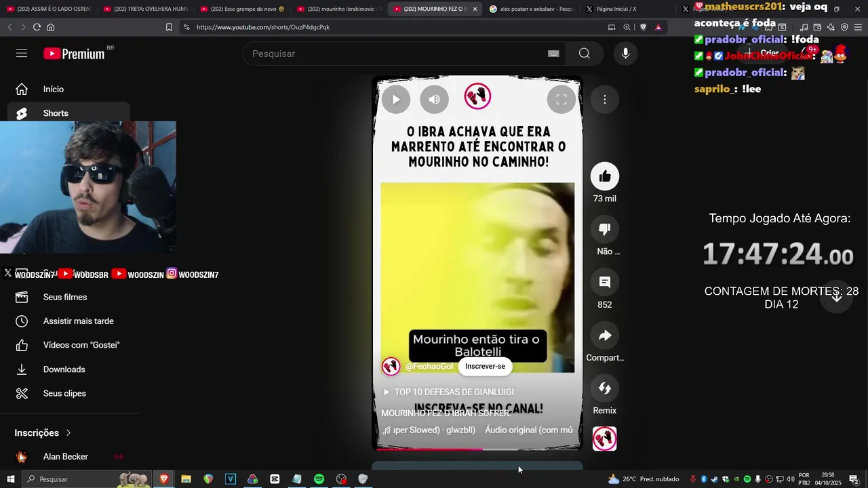This screenshot has height=488, width=868.
Task: Switch to the 'alex poatan x ankalaev' tab
Action: (x=531, y=9)
